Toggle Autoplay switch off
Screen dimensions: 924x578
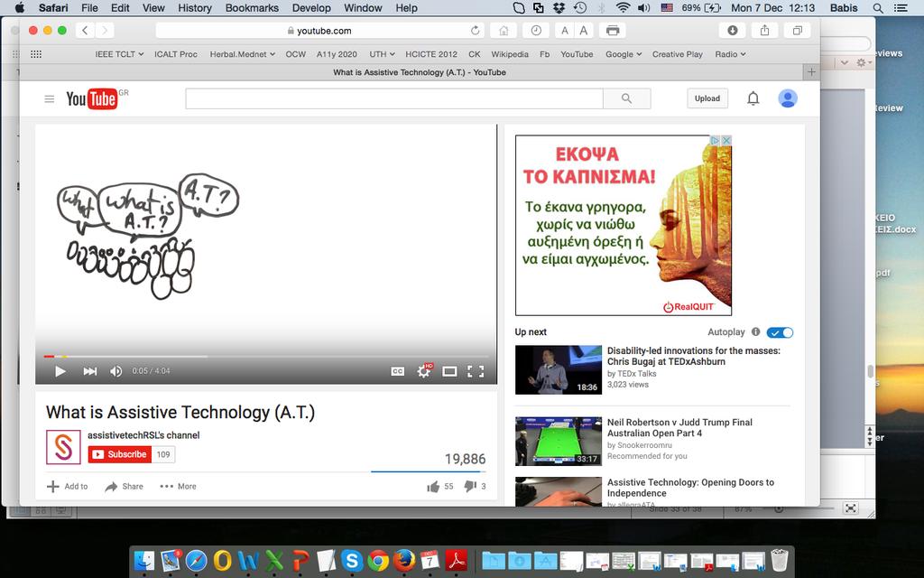click(780, 332)
